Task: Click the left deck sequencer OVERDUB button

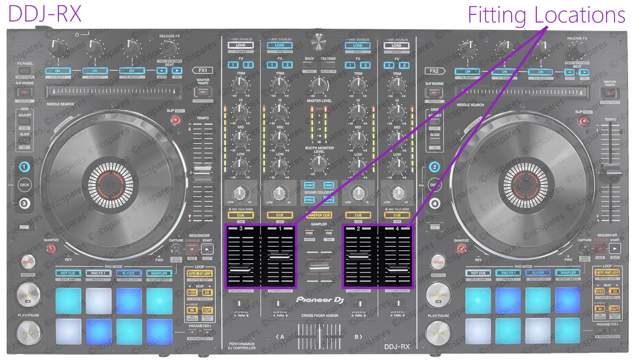Action: 192,249
